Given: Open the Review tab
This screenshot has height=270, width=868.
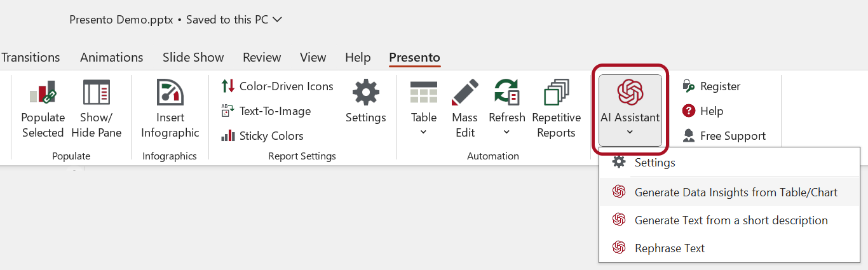Looking at the screenshot, I should tap(262, 57).
